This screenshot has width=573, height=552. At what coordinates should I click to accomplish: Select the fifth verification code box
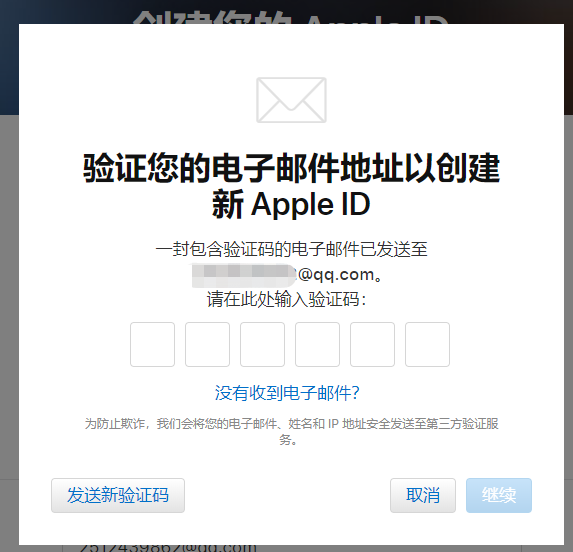click(372, 344)
